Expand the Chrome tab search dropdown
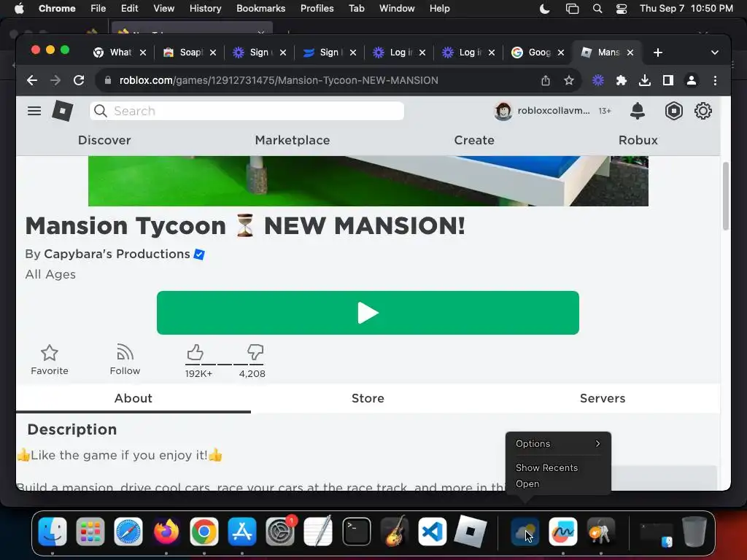This screenshot has width=747, height=560. pos(715,52)
